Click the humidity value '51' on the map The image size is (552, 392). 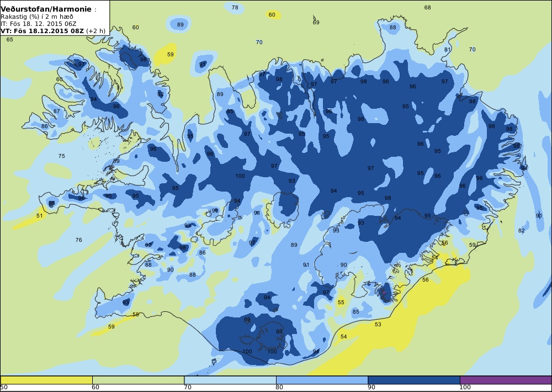click(39, 216)
